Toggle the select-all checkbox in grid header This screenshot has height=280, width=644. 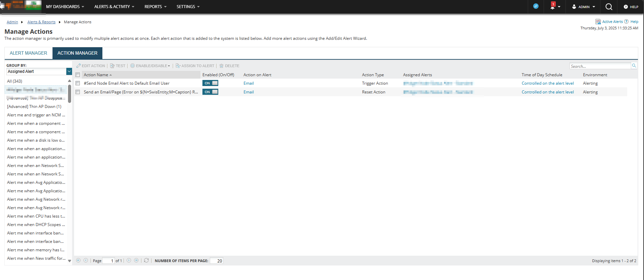pyautogui.click(x=78, y=75)
